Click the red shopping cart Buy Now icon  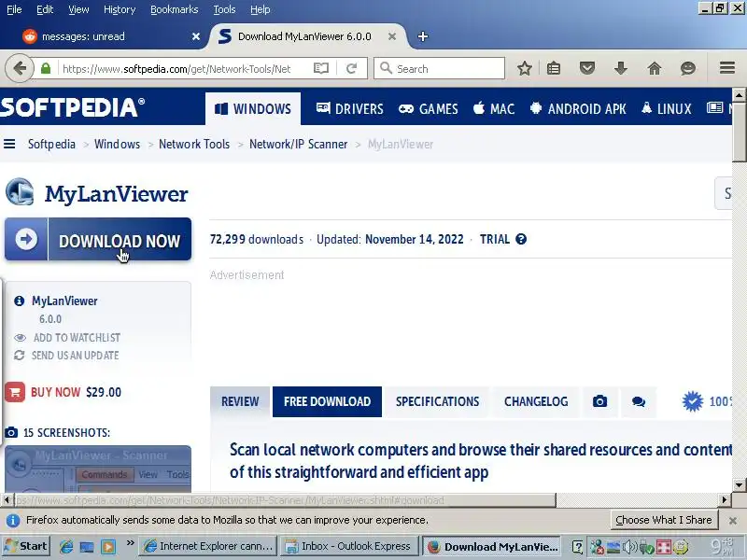pyautogui.click(x=15, y=392)
